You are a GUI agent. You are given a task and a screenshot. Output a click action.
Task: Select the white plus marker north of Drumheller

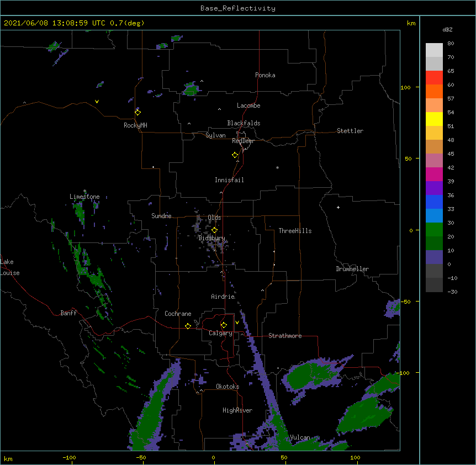click(x=338, y=207)
